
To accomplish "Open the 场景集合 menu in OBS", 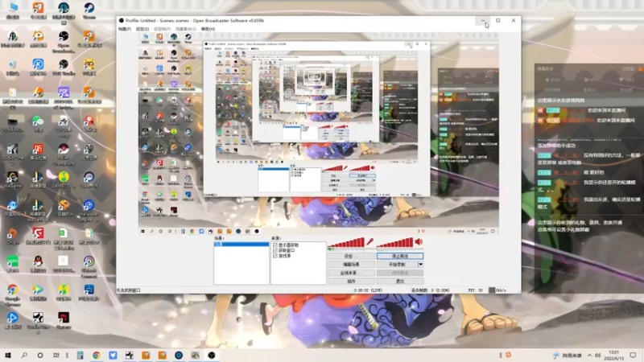I will pyautogui.click(x=186, y=29).
